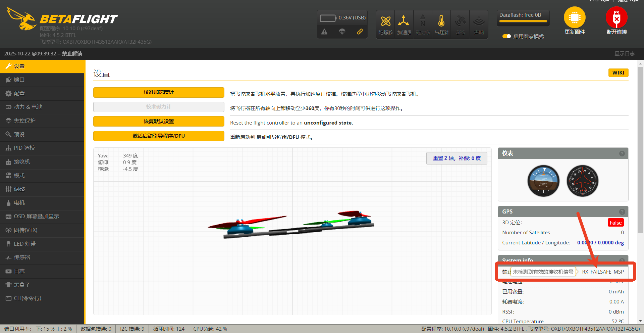Click the link status chain icon

(360, 32)
